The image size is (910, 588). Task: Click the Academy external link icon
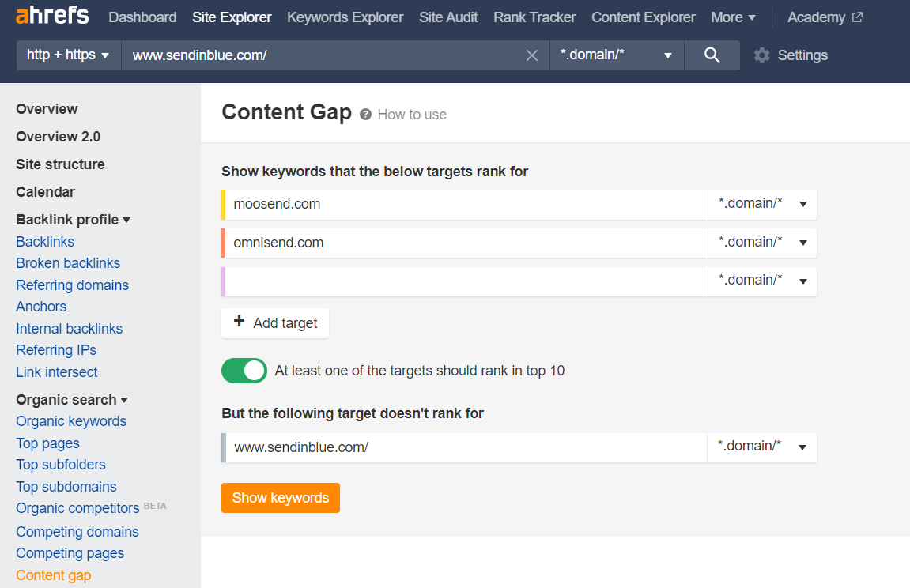click(x=857, y=17)
